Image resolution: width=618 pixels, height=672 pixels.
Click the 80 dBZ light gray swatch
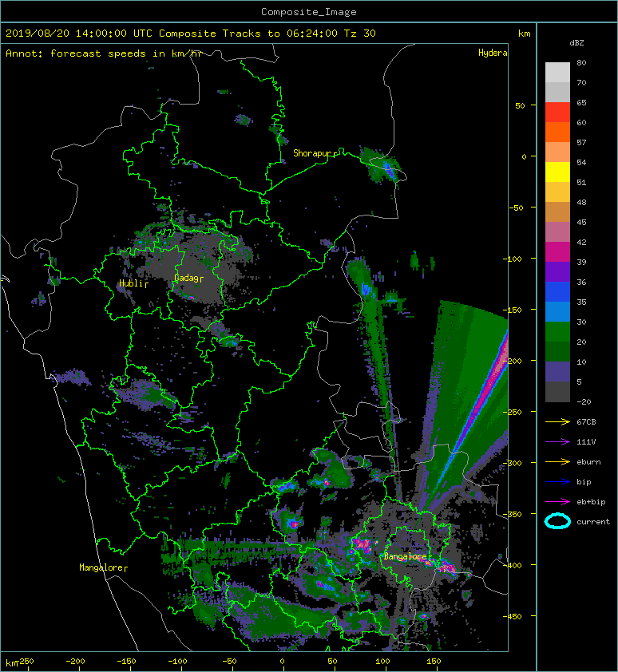[557, 73]
